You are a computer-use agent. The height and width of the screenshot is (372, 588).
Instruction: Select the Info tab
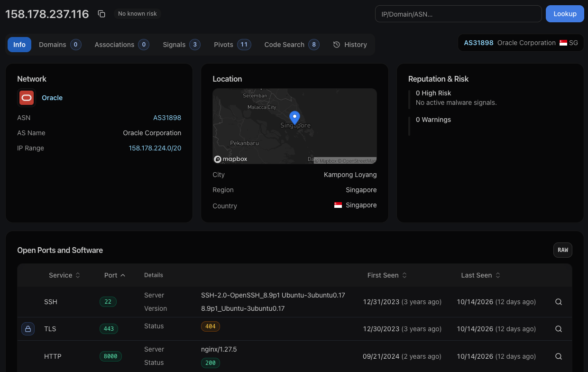point(19,45)
